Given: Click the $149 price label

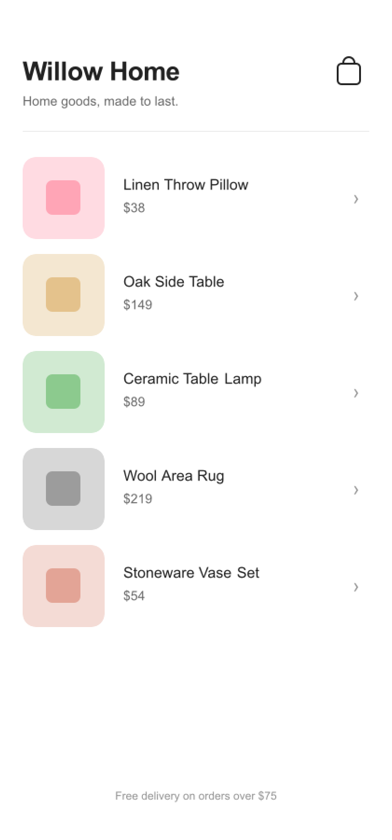Looking at the screenshot, I should point(138,305).
